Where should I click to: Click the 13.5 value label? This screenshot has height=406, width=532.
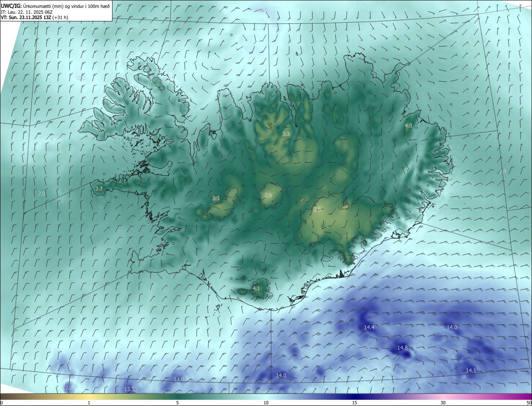[x=129, y=389]
